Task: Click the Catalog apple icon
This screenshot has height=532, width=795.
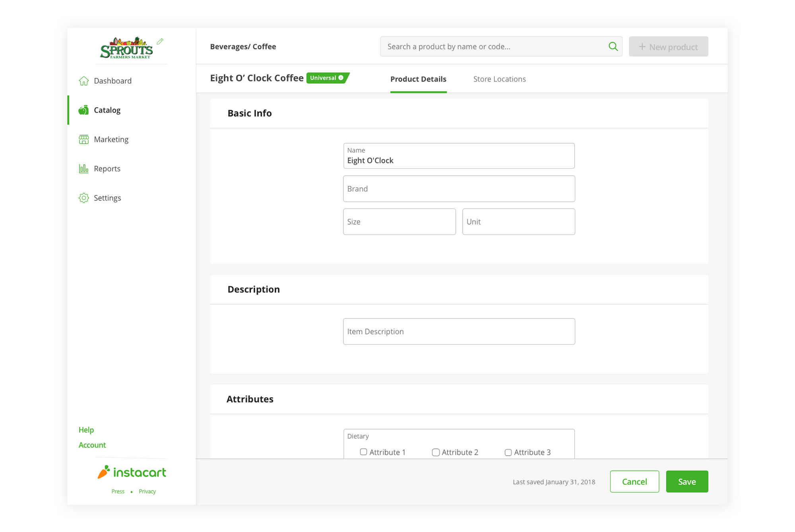Action: pyautogui.click(x=83, y=110)
